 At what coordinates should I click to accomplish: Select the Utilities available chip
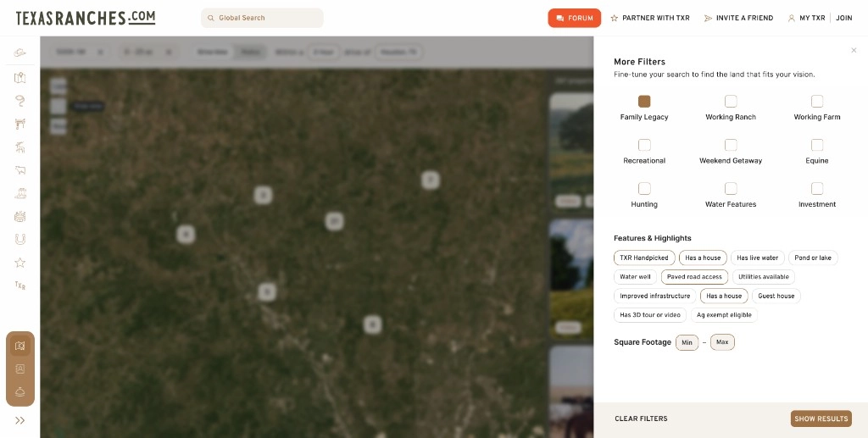pyautogui.click(x=764, y=276)
